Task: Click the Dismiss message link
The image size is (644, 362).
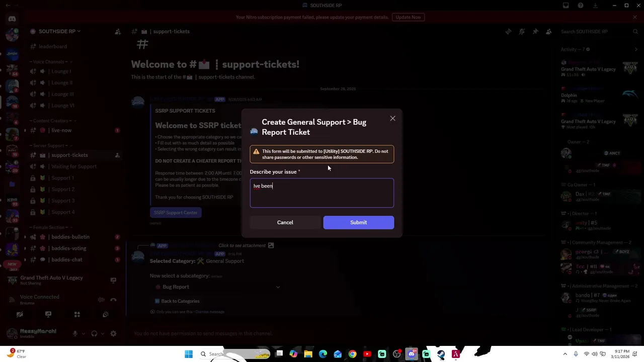Action: click(209, 312)
